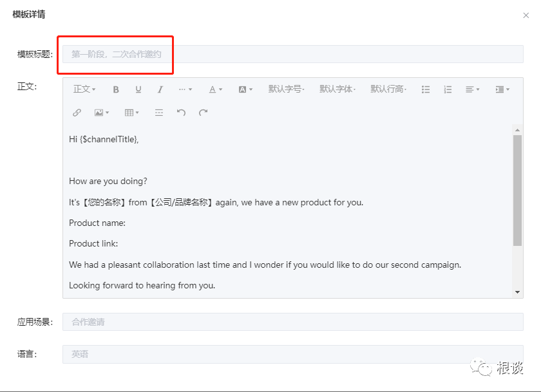
Task: Click the editor scrollbar down arrow
Action: click(517, 292)
